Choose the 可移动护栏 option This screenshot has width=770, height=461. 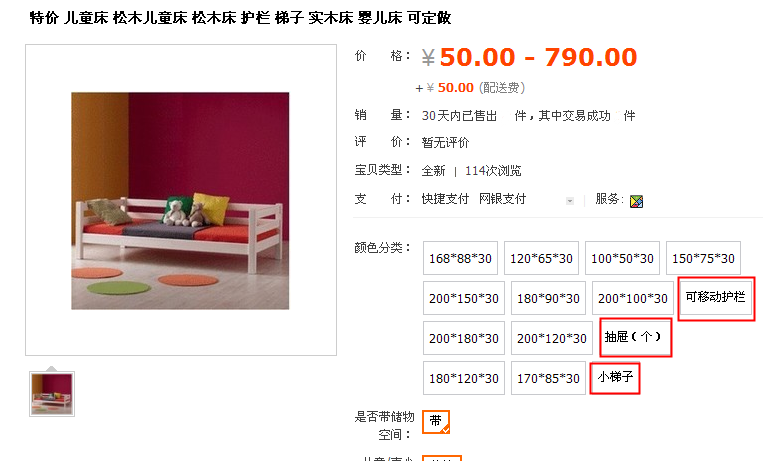716,298
